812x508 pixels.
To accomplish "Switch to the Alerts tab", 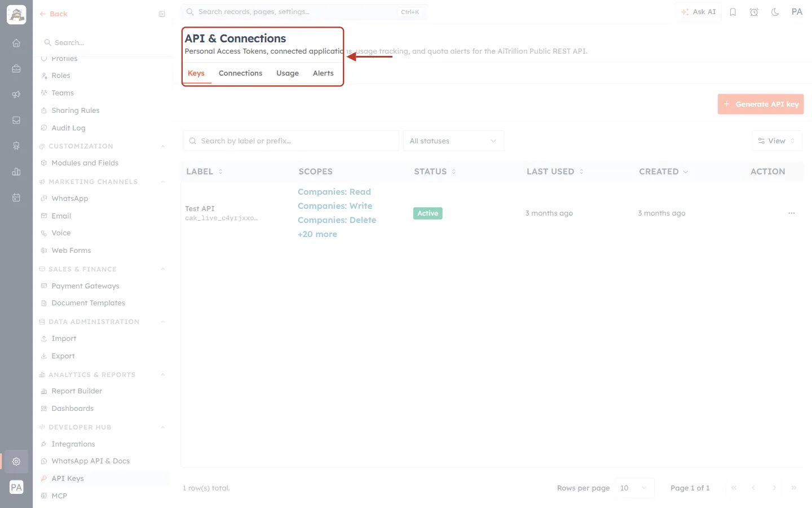I will (x=323, y=73).
